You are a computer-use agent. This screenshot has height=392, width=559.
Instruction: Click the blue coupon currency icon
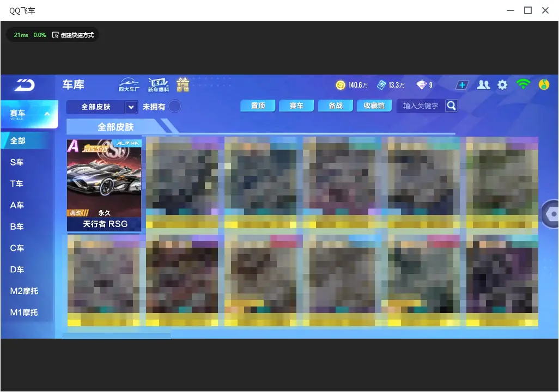tap(381, 85)
